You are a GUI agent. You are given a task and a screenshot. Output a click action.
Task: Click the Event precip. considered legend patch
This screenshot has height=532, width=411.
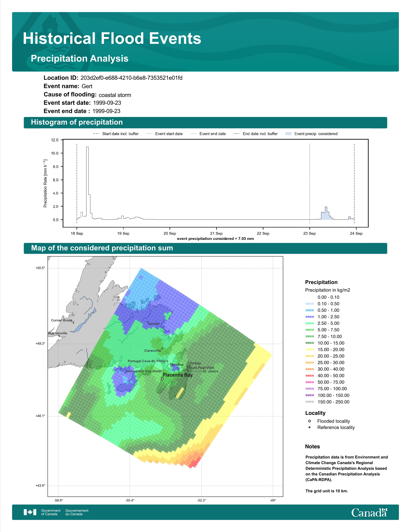point(288,134)
